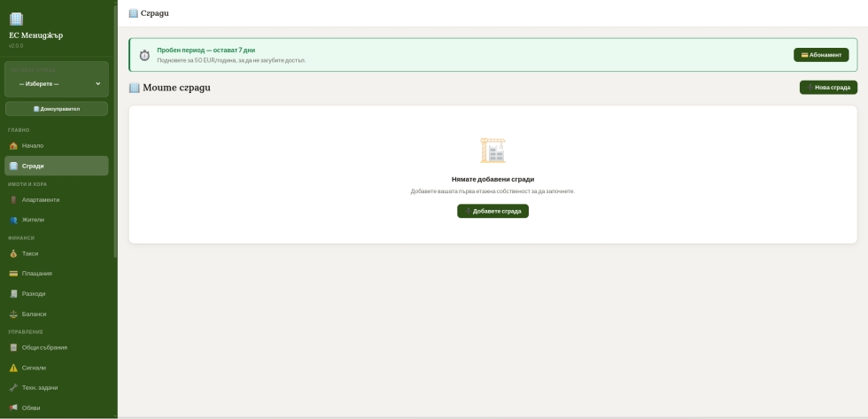This screenshot has width=868, height=419.
Task: Click the Домоуправител role button
Action: click(57, 109)
